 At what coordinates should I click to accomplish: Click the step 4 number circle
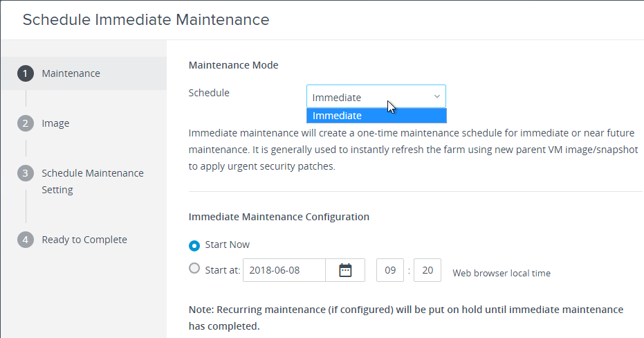click(26, 240)
